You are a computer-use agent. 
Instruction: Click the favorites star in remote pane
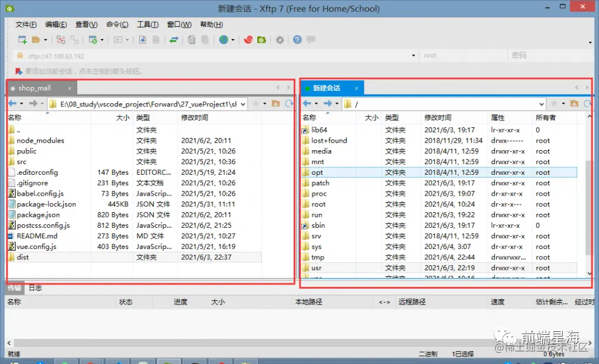click(555, 103)
